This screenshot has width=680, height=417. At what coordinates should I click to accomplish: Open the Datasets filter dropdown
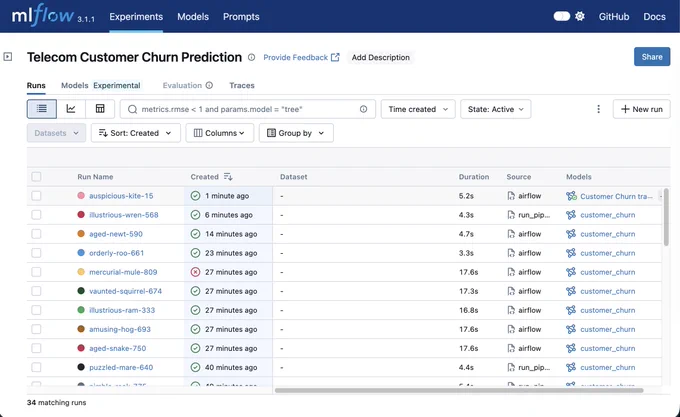coord(56,133)
